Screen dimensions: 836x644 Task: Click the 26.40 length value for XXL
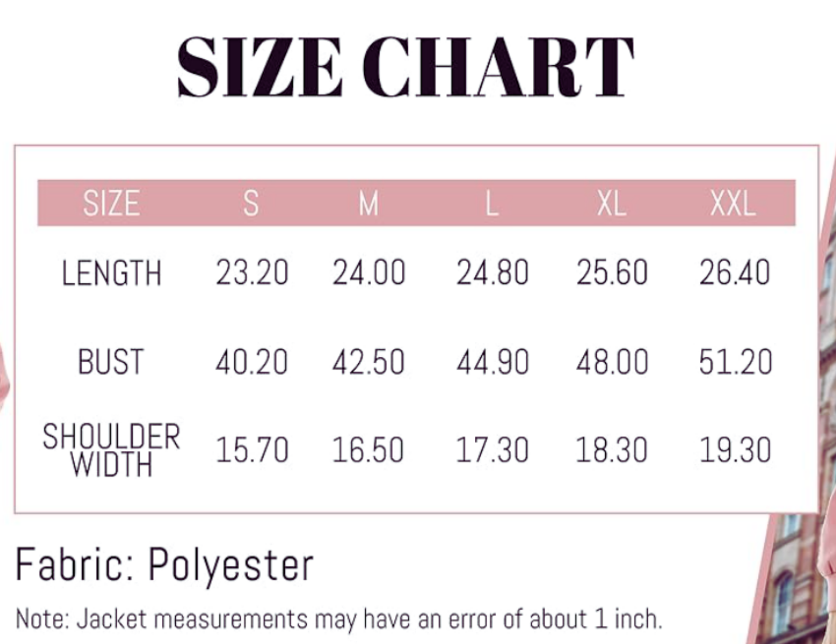pyautogui.click(x=735, y=273)
